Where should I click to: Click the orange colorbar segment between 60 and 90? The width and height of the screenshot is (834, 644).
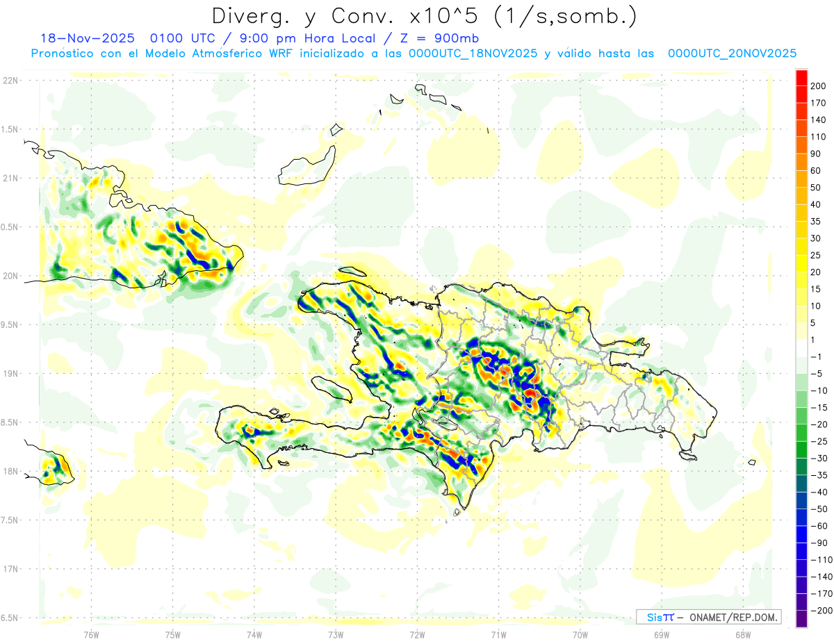pos(801,163)
